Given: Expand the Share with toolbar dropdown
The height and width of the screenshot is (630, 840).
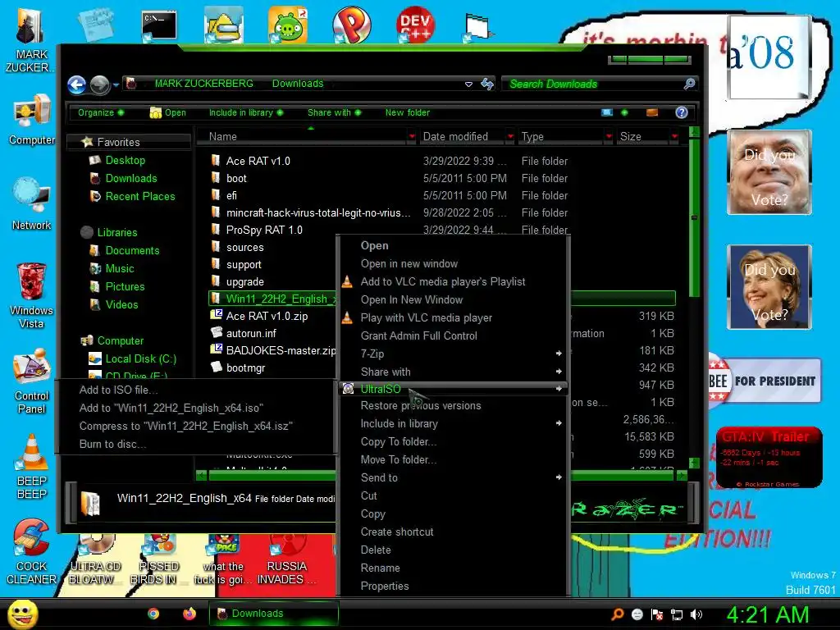Looking at the screenshot, I should pos(335,112).
